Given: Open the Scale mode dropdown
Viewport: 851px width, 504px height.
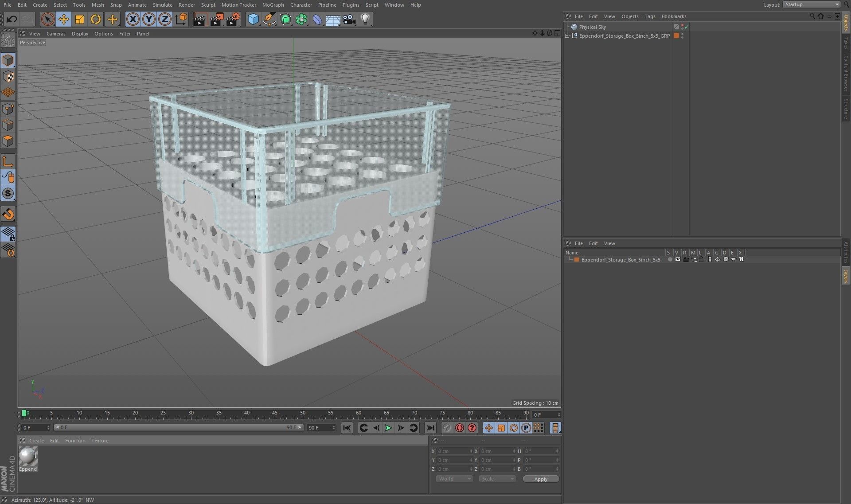Looking at the screenshot, I should click(497, 479).
